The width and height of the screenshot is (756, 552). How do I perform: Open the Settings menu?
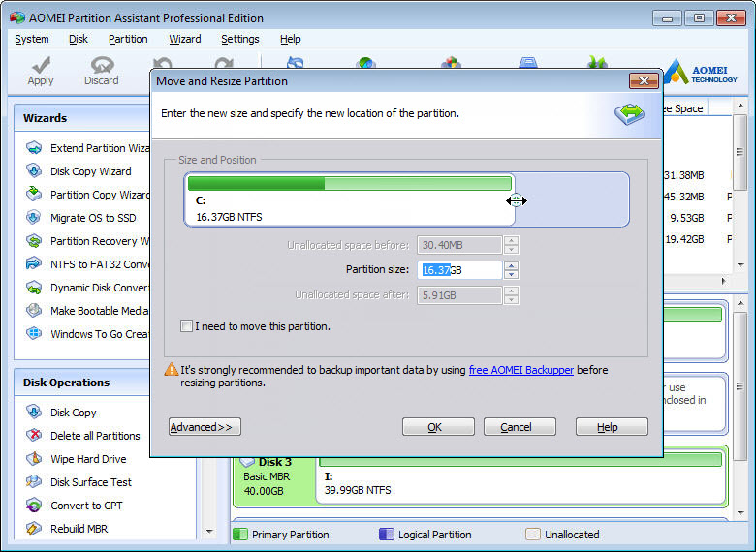240,39
